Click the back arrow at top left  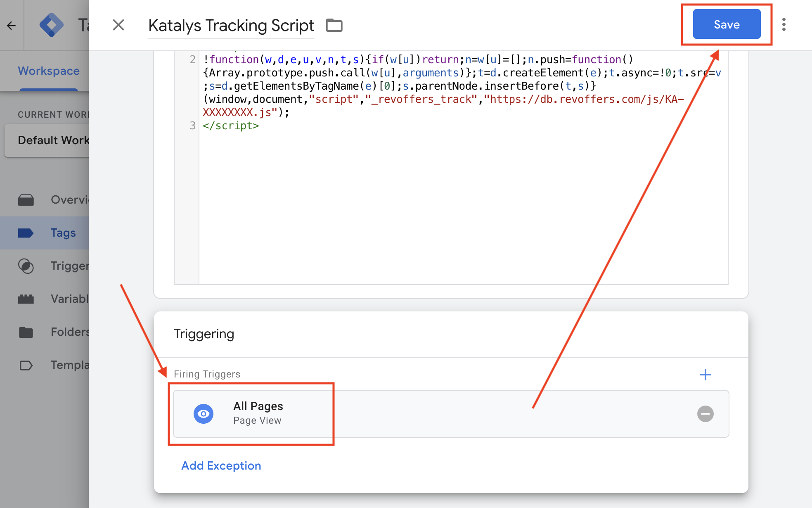pos(11,26)
